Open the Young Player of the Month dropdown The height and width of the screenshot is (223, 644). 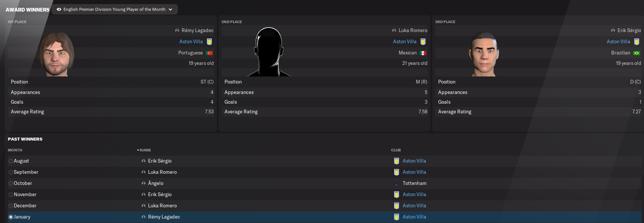coord(114,9)
